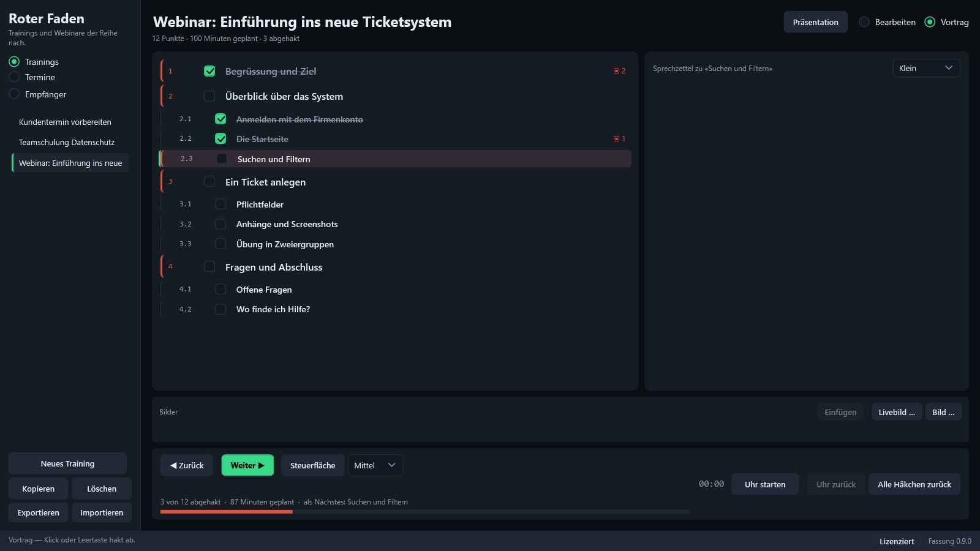Click the Exportieren button
Screen dimensions: 980x551
pyautogui.click(x=39, y=512)
